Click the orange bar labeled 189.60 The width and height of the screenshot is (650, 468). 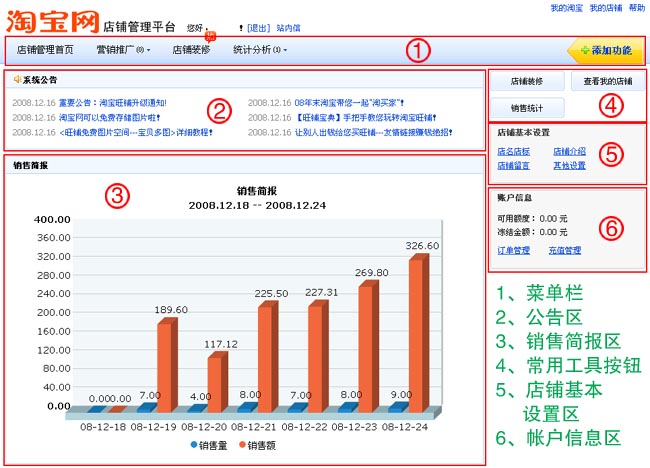167,365
